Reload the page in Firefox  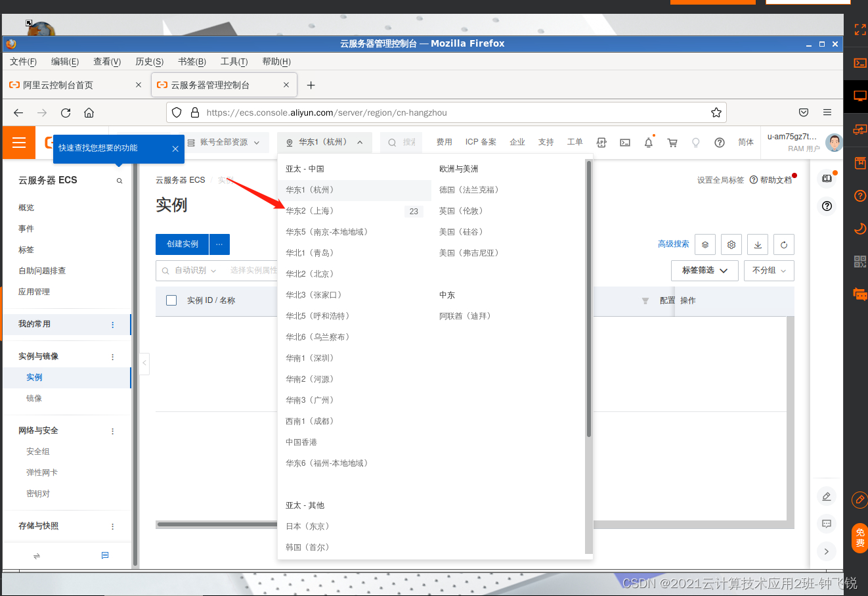click(66, 112)
